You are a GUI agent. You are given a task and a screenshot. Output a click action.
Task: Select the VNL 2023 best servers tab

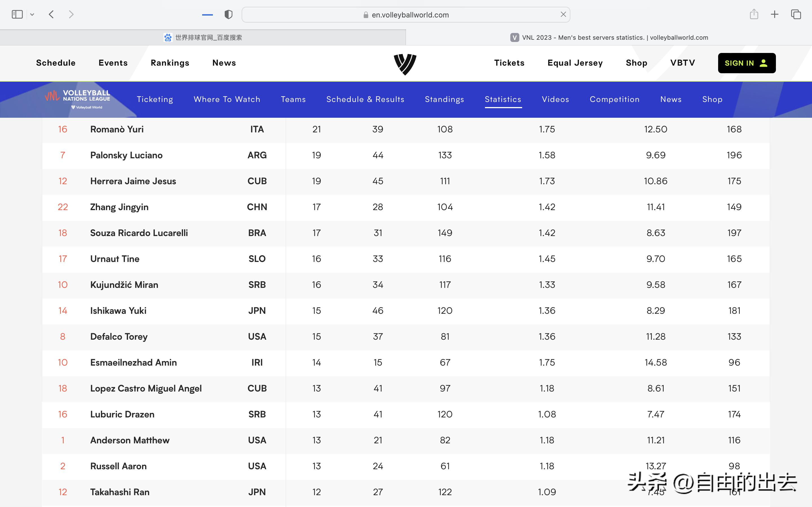tap(609, 37)
